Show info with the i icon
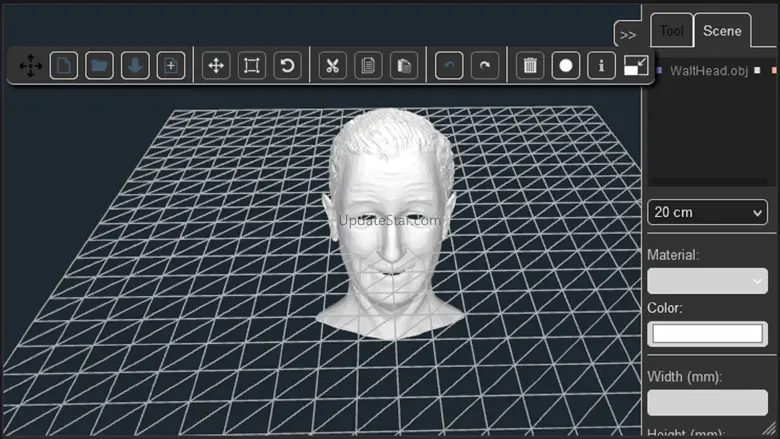Viewport: 780px width, 439px height. coord(601,66)
